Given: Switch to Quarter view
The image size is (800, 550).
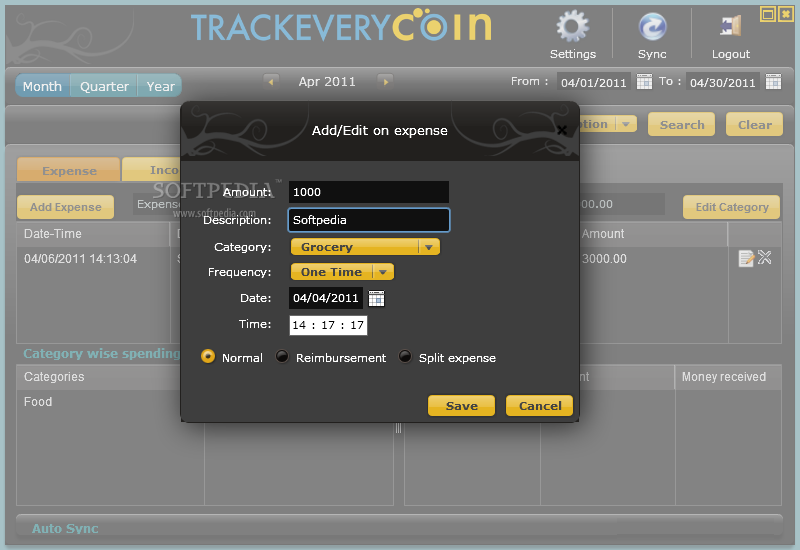Looking at the screenshot, I should tap(104, 86).
